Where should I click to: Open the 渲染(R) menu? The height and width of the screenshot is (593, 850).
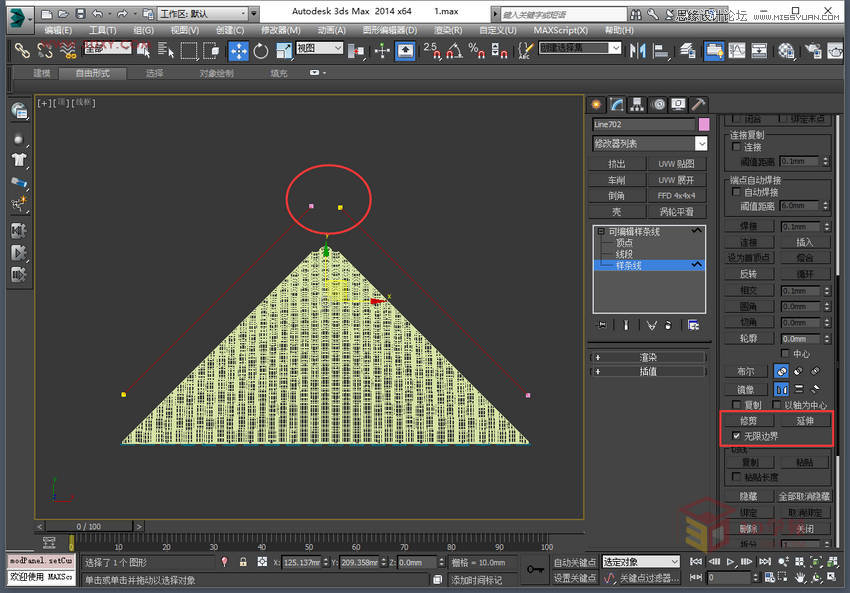447,31
